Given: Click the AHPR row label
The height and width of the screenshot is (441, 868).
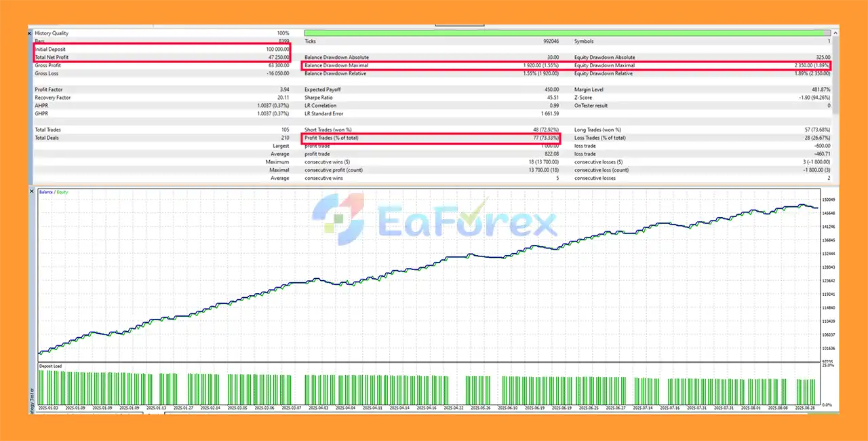Looking at the screenshot, I should tap(41, 106).
